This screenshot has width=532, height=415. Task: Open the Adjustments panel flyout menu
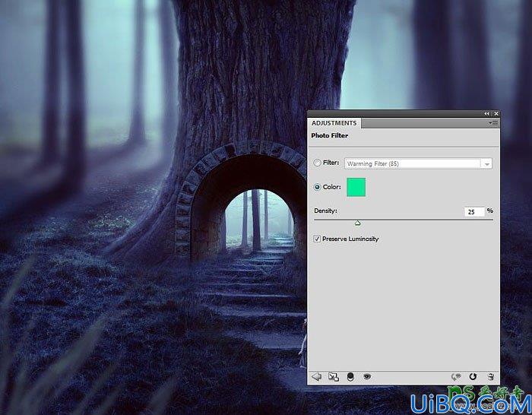[493, 123]
